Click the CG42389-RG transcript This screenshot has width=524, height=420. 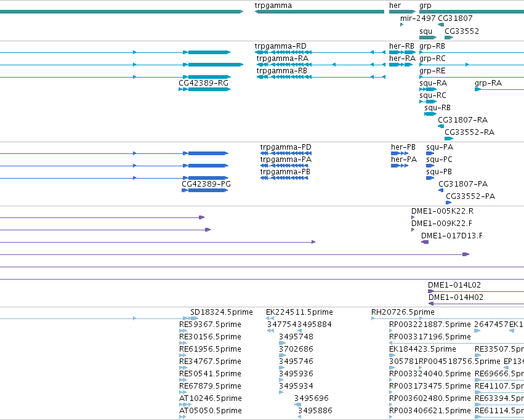coord(204,89)
